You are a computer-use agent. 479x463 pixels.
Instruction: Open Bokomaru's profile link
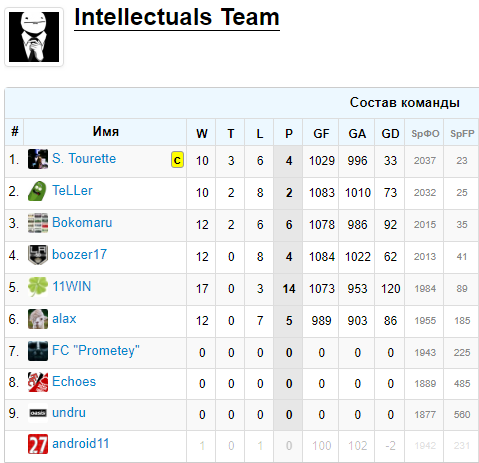pos(82,222)
